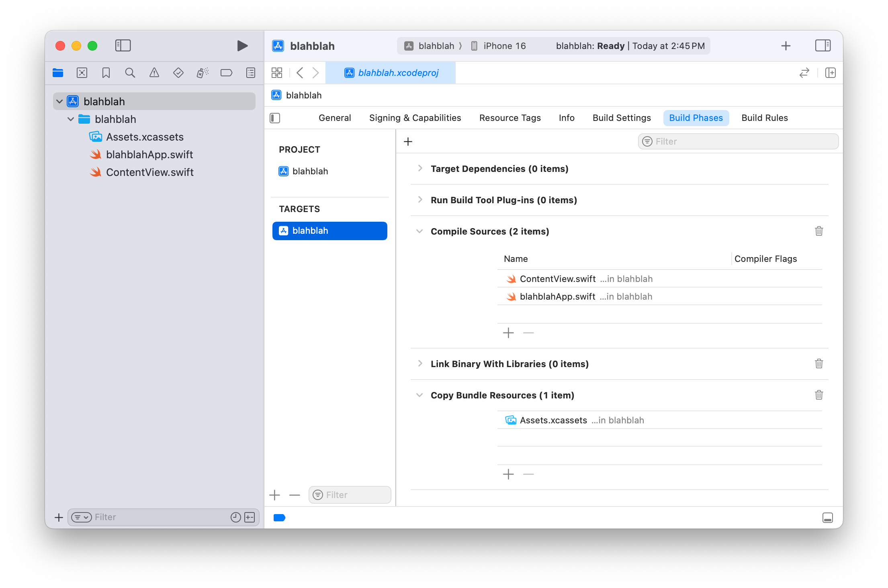Screen dimensions: 888x588
Task: Switch to the Build Rules tab
Action: click(765, 118)
